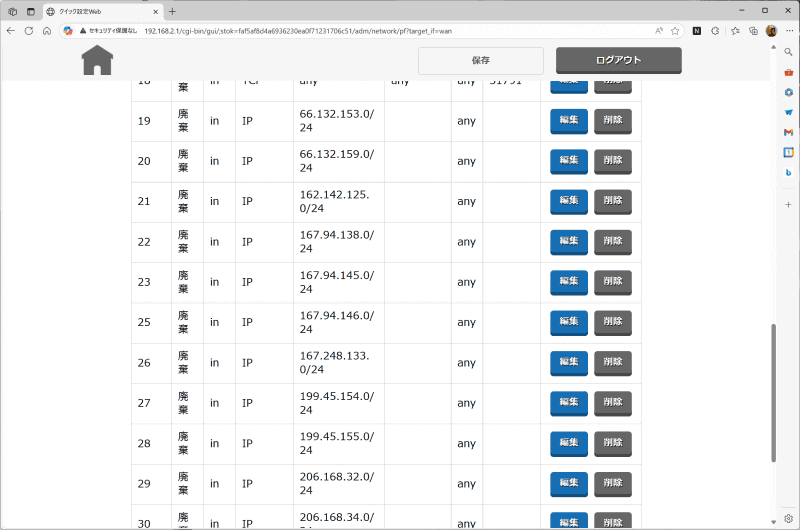Open a new browser tab
Viewport: 800px width, 530px height.
[172, 11]
